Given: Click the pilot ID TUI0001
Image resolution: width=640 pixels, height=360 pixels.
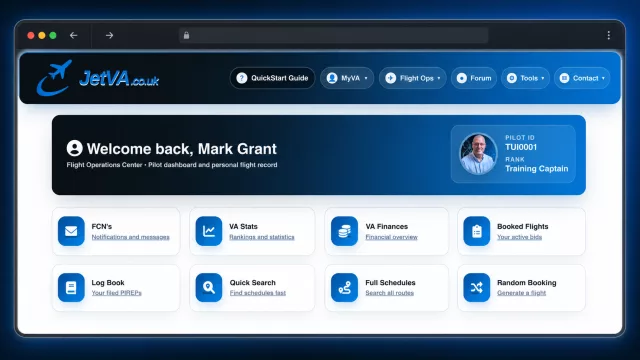Looking at the screenshot, I should coord(521,147).
